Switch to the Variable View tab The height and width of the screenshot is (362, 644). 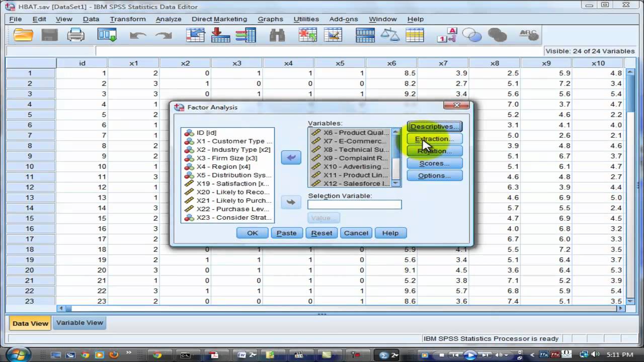pyautogui.click(x=79, y=323)
